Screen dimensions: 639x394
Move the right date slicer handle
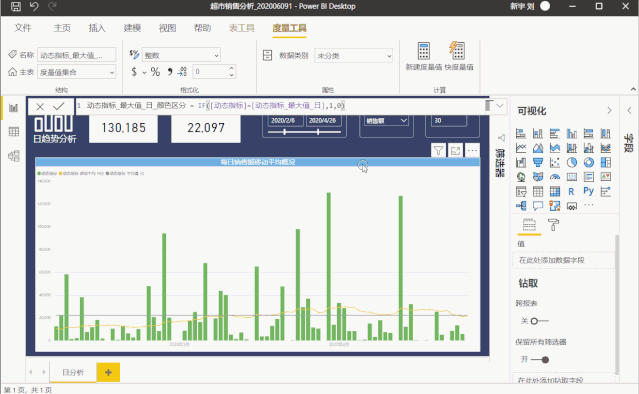click(x=318, y=132)
